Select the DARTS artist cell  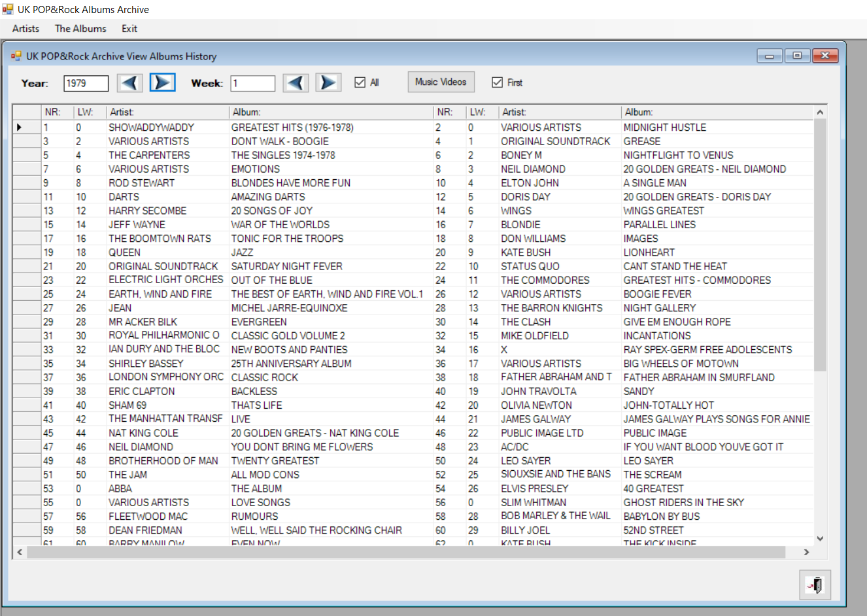point(167,197)
